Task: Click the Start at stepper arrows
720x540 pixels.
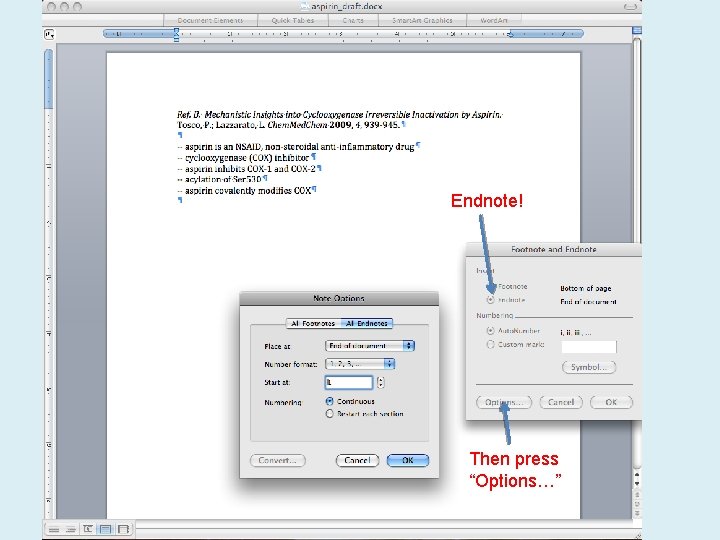Action: coord(381,382)
